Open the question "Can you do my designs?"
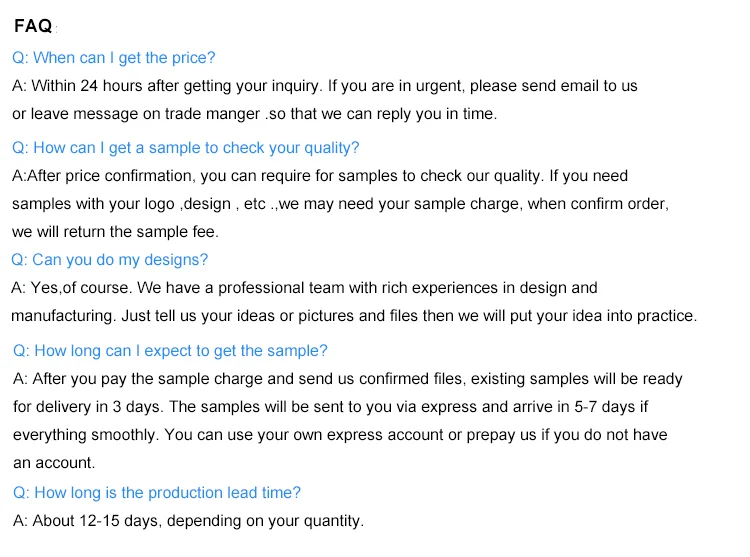This screenshot has width=750, height=557. (109, 260)
